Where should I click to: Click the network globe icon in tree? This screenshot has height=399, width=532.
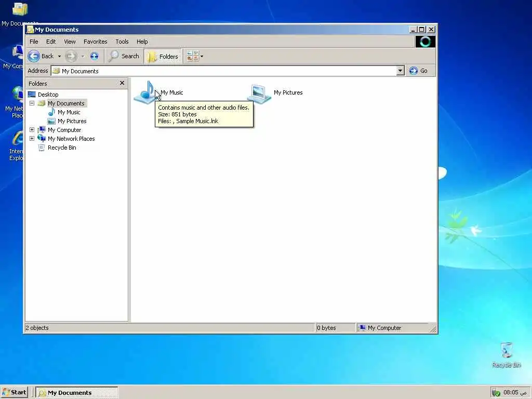[x=42, y=138]
